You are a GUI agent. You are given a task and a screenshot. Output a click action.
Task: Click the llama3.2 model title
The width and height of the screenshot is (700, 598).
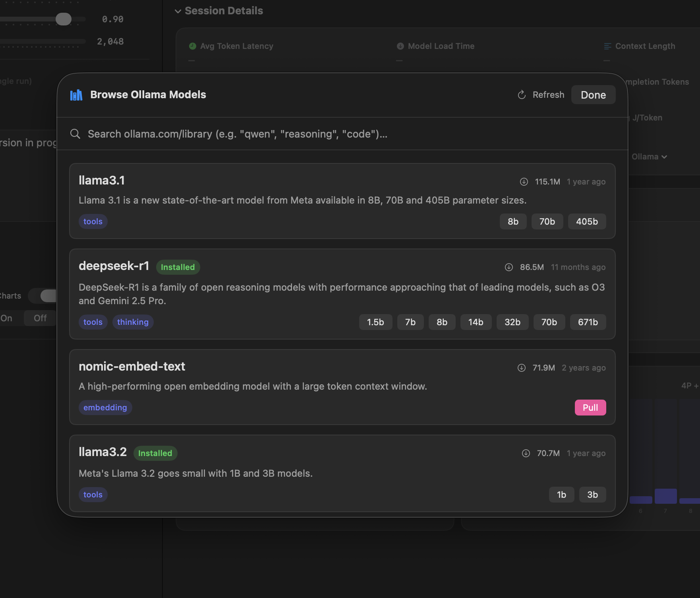point(103,452)
